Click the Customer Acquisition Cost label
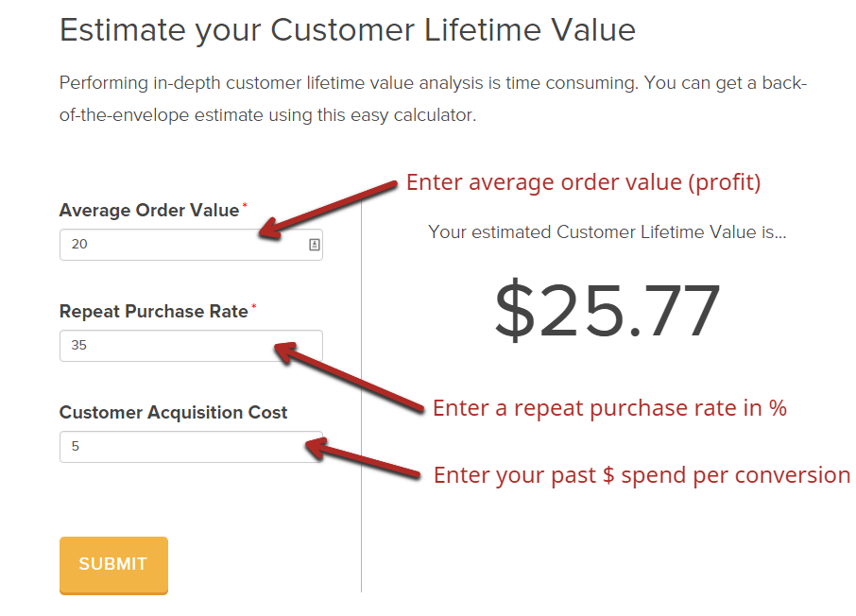The image size is (856, 616). [x=173, y=412]
